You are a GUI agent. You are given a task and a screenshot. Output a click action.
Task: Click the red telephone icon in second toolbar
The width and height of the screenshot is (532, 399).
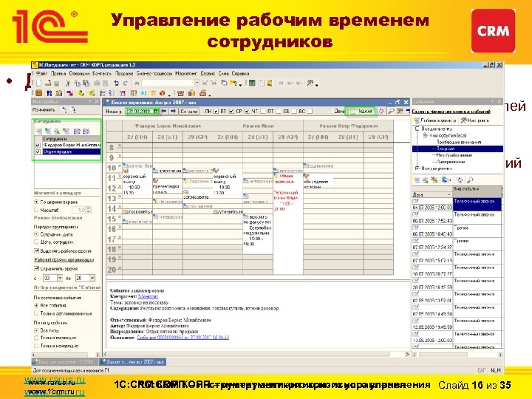[180, 93]
